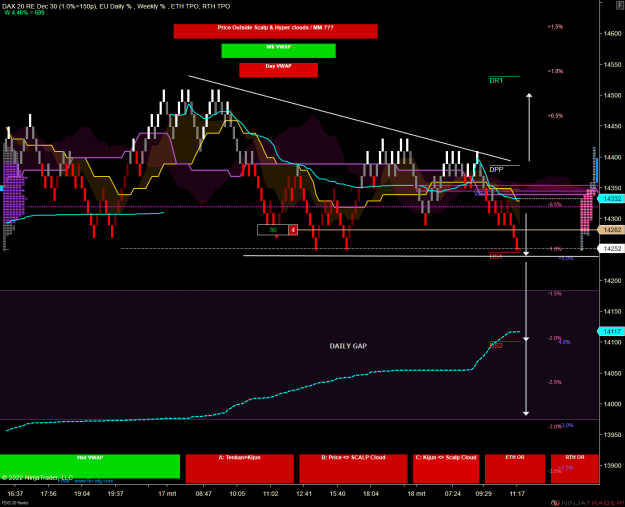Click the +0.5% percentage level label

coord(555,116)
